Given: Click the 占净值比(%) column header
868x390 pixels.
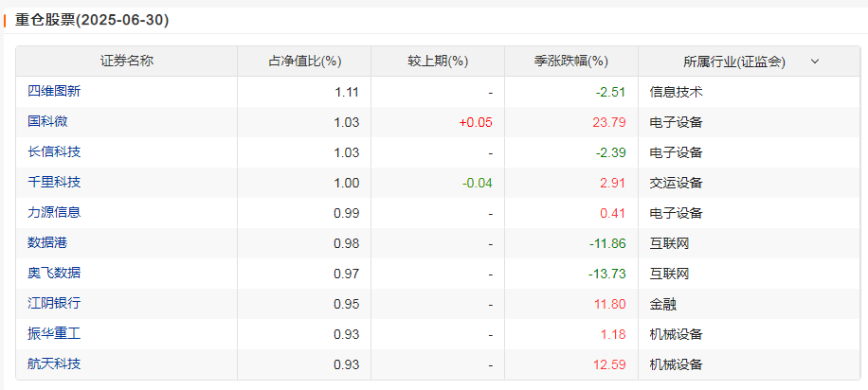Looking at the screenshot, I should [x=304, y=62].
